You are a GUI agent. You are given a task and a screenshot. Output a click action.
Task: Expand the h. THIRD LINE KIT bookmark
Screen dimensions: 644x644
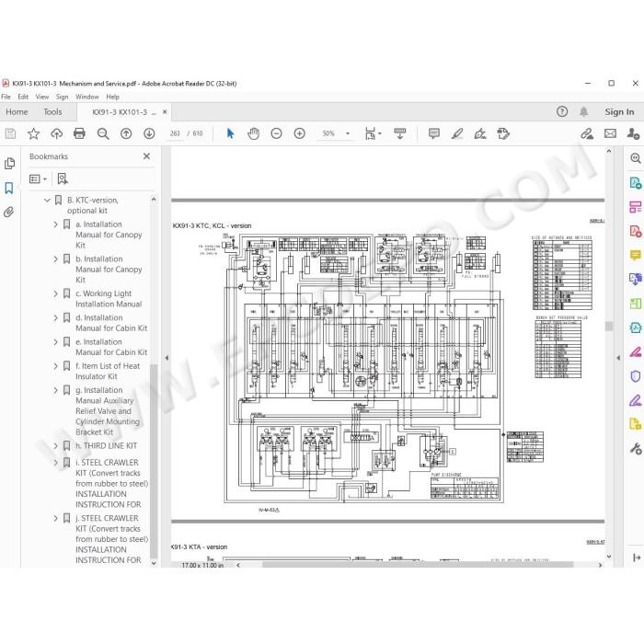pos(55,445)
